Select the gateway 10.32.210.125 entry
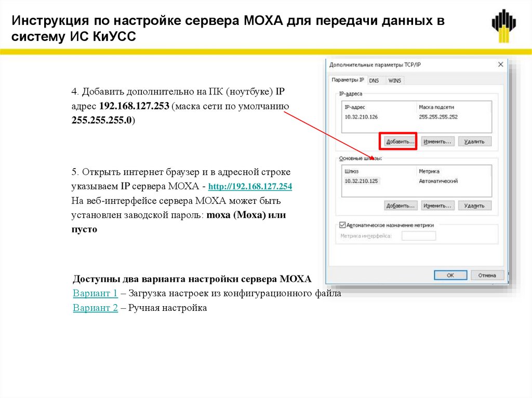This screenshot has height=398, width=532. click(x=361, y=180)
